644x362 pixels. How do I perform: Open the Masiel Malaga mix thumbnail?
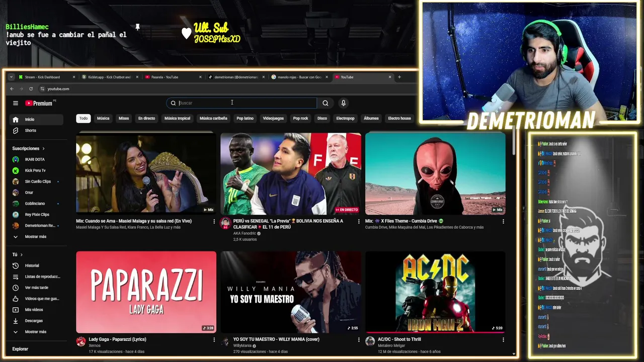point(146,173)
